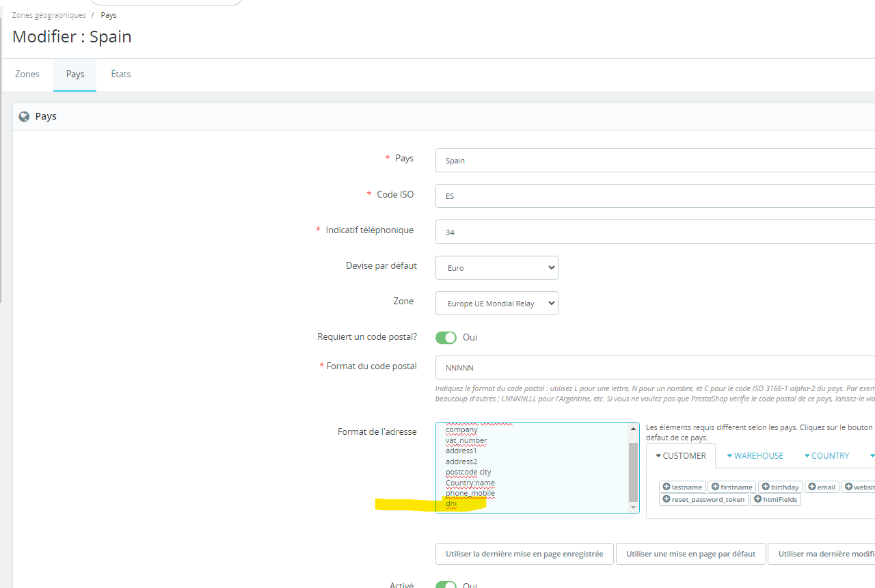Viewport: 875px width, 588px height.
Task: Expand the COUNTRY fields tab
Action: (x=826, y=455)
